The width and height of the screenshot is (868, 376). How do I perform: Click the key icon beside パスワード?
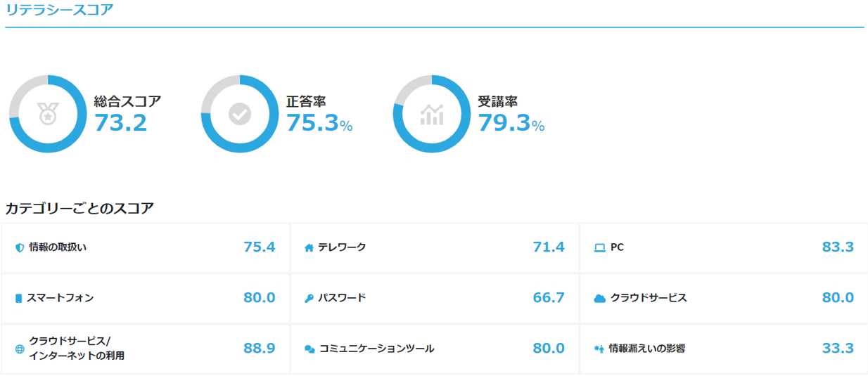point(309,298)
